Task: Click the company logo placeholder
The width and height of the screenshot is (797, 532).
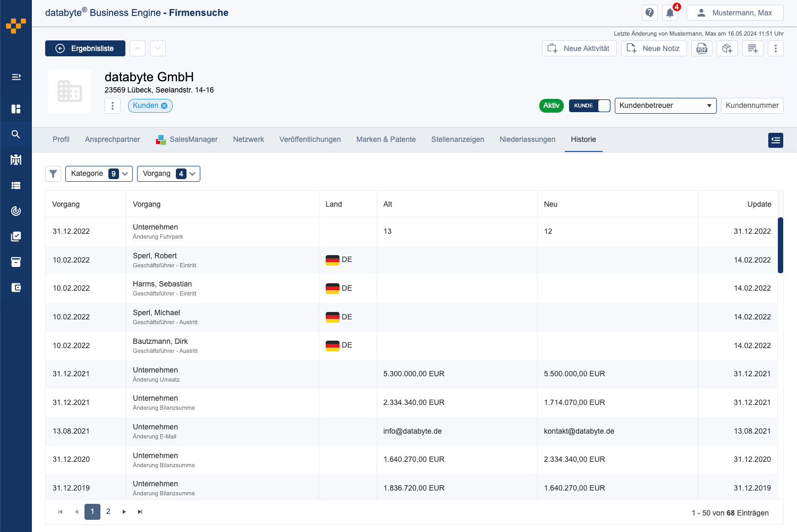Action: pos(70,91)
